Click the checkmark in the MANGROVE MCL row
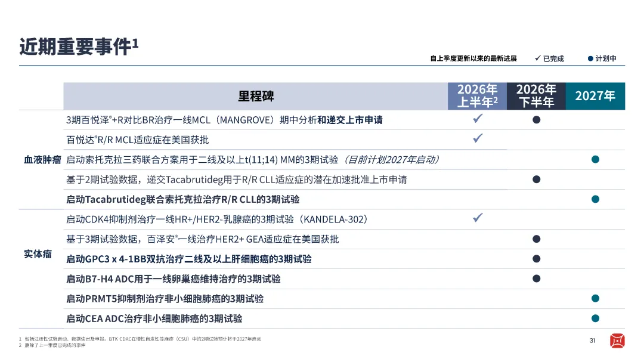 point(478,119)
